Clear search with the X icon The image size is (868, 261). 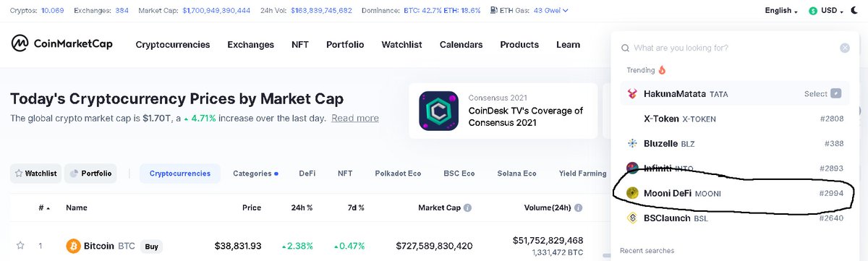point(845,48)
